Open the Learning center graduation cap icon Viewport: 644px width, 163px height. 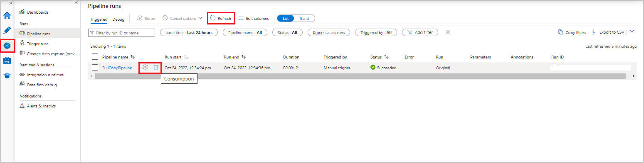tap(7, 75)
